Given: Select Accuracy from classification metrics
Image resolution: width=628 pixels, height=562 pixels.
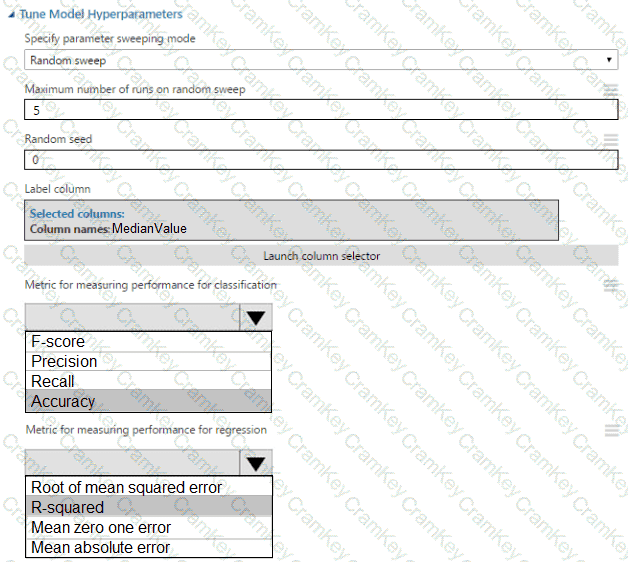Looking at the screenshot, I should coord(148,401).
